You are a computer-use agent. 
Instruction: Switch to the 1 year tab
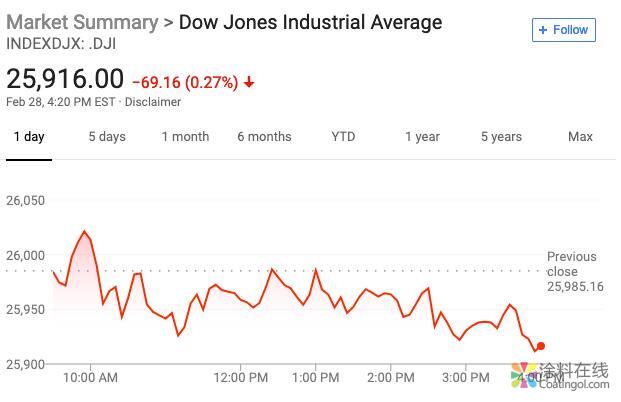(x=422, y=137)
